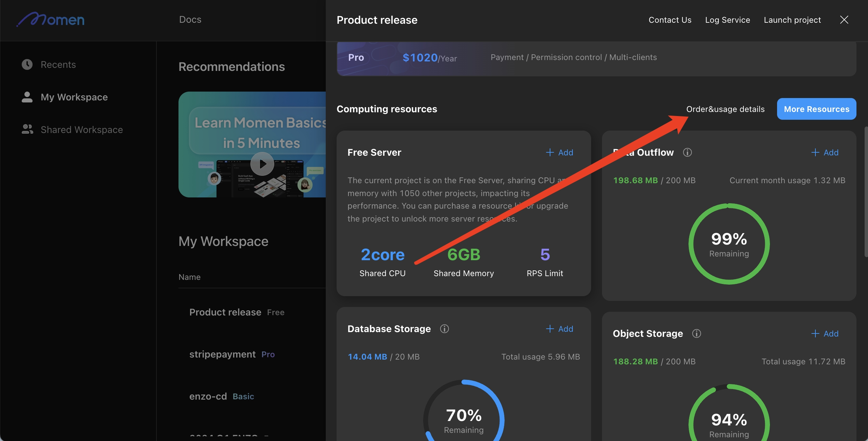The width and height of the screenshot is (868, 441).
Task: Close the Product release panel
Action: 844,20
